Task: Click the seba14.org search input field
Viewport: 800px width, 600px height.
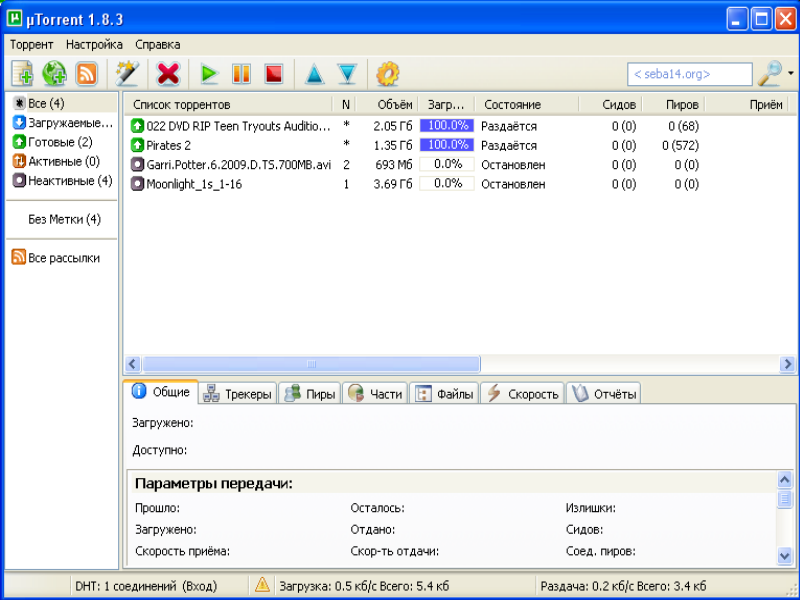Action: coord(690,74)
